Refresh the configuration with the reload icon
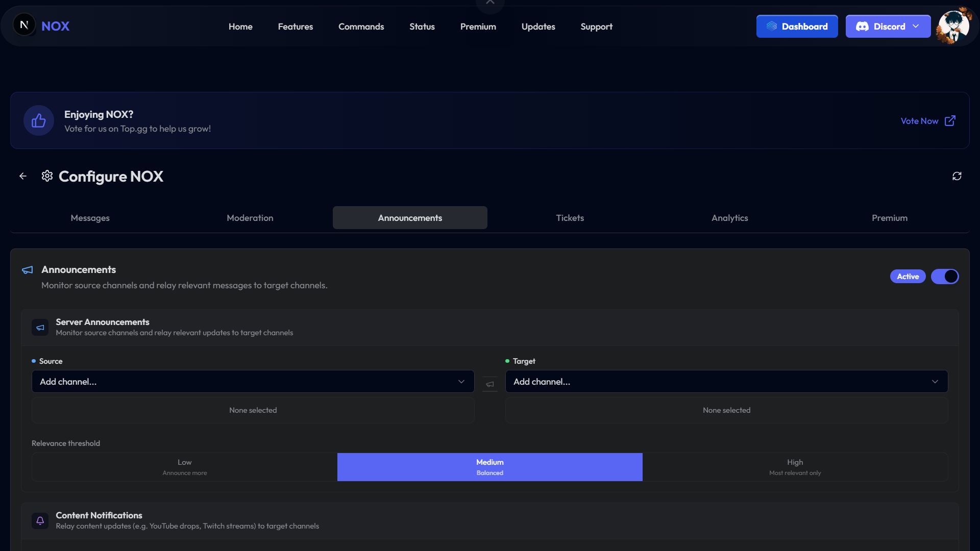 pos(957,176)
